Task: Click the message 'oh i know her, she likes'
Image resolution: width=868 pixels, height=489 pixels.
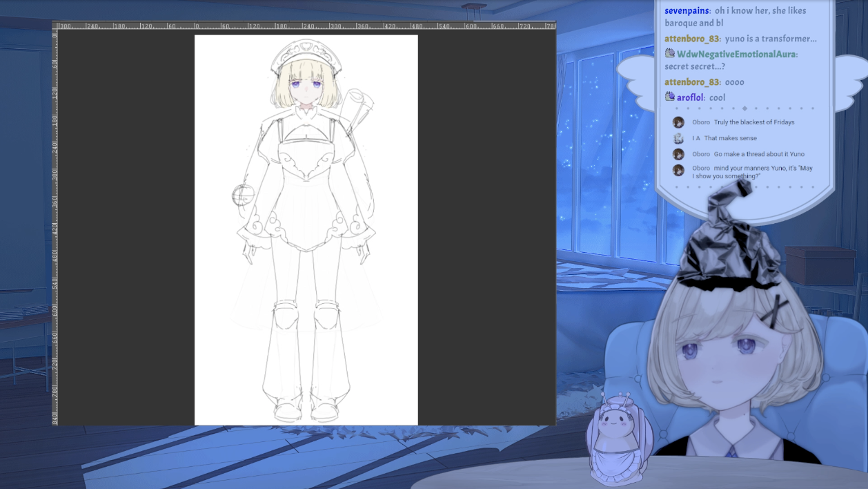Action: coord(760,10)
